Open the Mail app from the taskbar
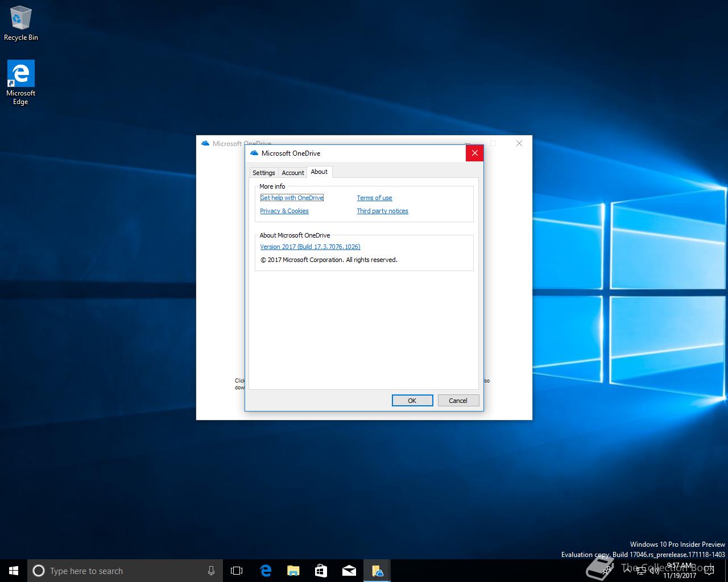This screenshot has height=582, width=728. point(349,571)
